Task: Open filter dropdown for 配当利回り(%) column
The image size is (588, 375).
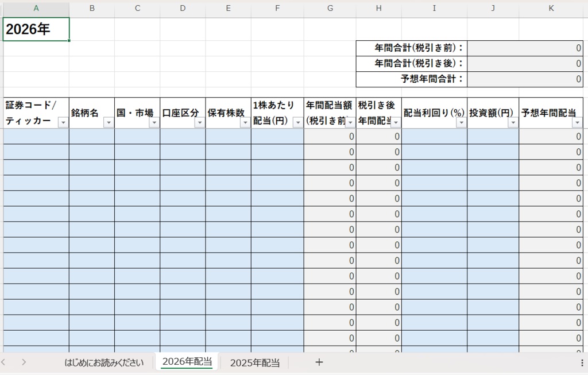Action: point(461,123)
